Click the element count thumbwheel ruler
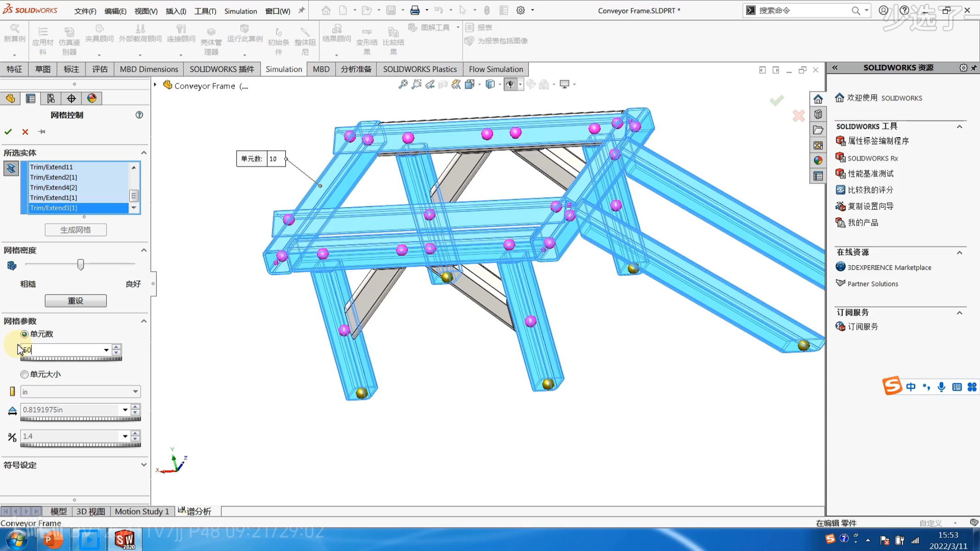 click(x=71, y=359)
